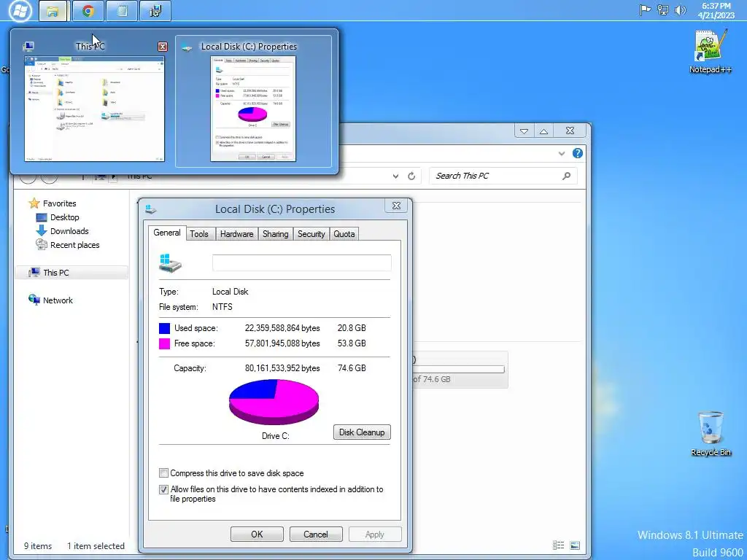Click the '57,801,945,088 bytes' value
Viewport: 747px width, 560px height.
point(282,343)
